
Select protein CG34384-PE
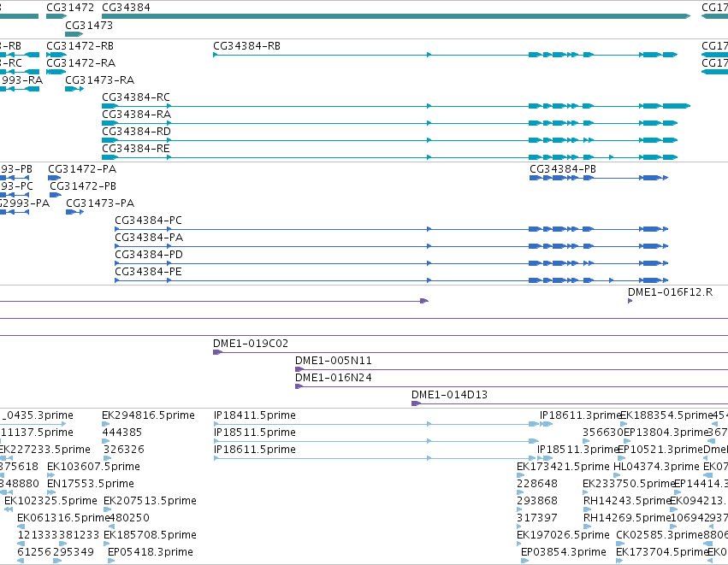pyautogui.click(x=392, y=280)
